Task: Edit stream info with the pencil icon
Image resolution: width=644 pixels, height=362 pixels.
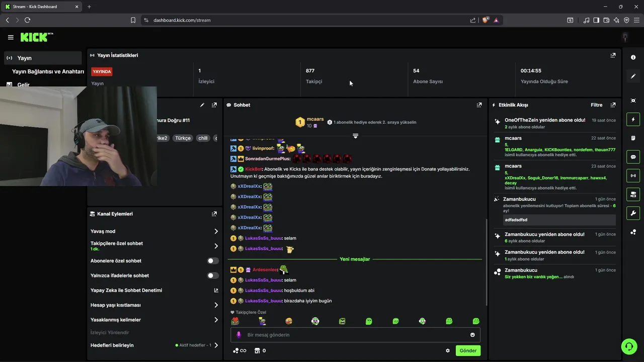Action: coord(202,105)
